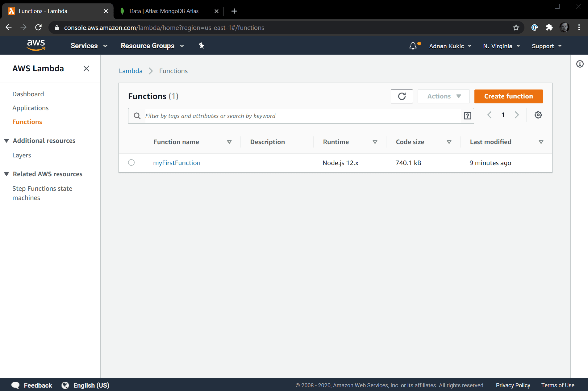Close the AWS Lambda sidebar

(x=86, y=69)
